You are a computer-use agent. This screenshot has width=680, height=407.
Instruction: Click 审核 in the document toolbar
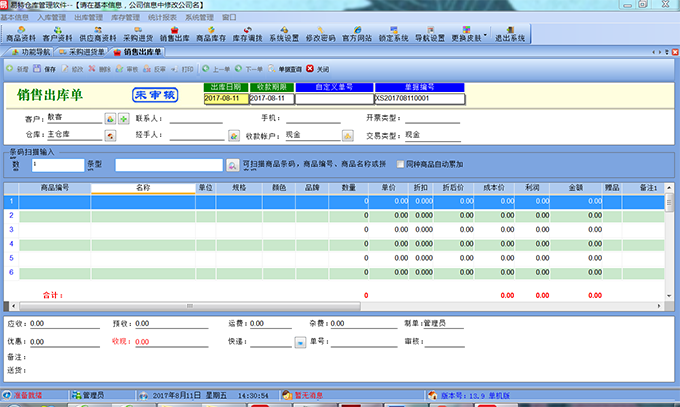(127, 69)
